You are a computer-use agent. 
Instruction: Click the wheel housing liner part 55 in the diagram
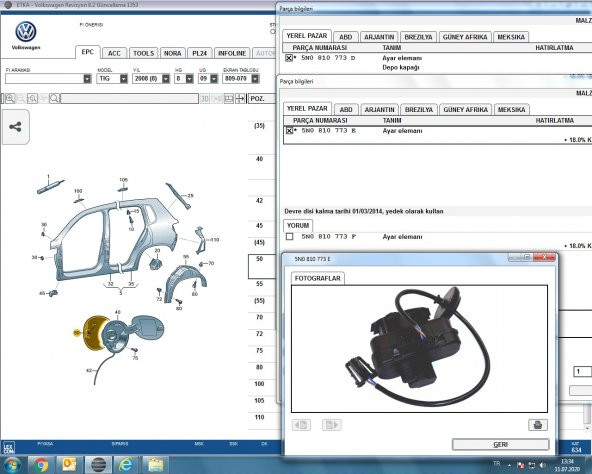coord(185,282)
